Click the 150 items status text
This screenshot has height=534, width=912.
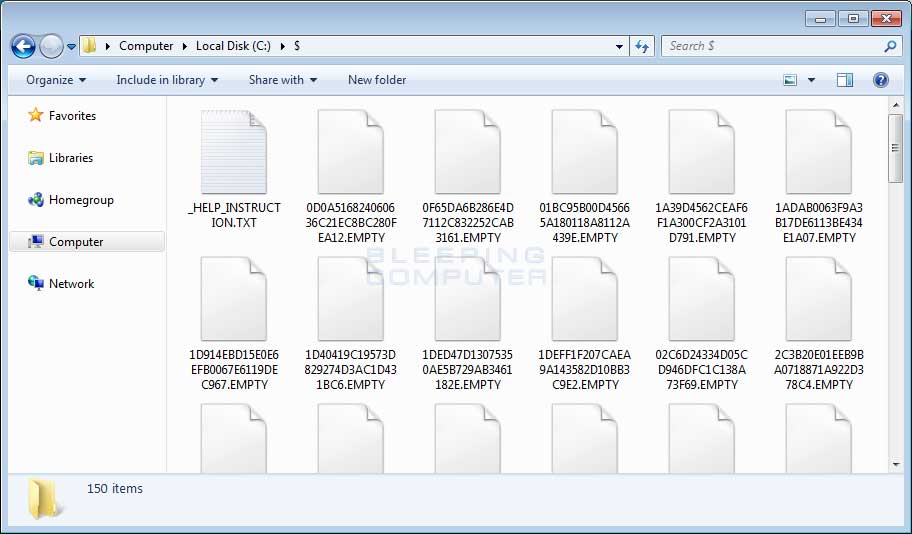(x=115, y=489)
